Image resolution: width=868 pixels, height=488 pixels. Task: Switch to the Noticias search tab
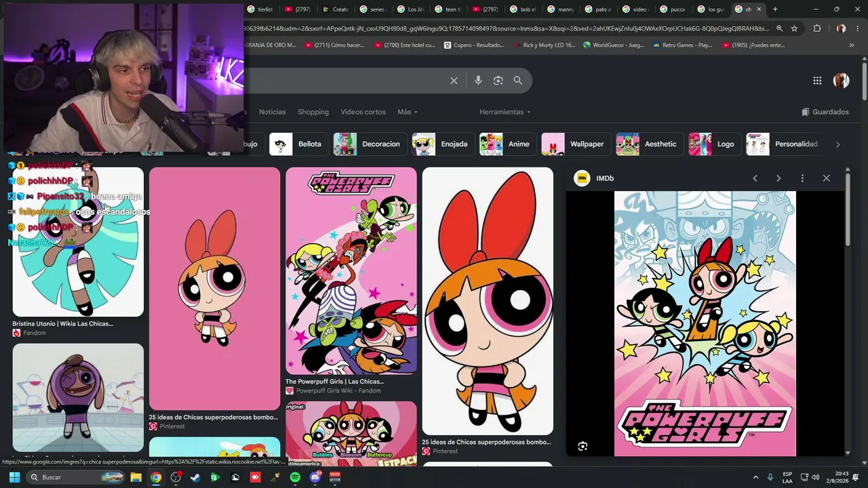(273, 112)
